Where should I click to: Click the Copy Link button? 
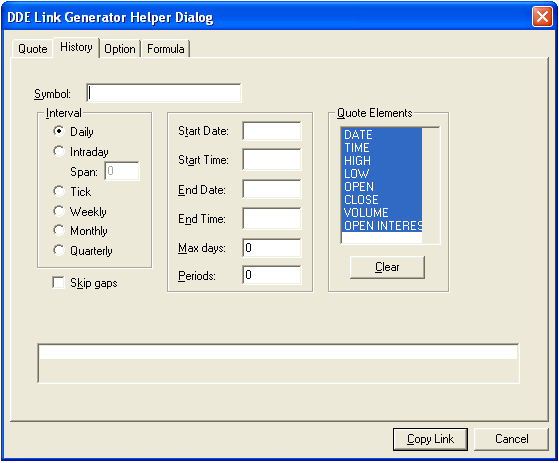pos(430,439)
